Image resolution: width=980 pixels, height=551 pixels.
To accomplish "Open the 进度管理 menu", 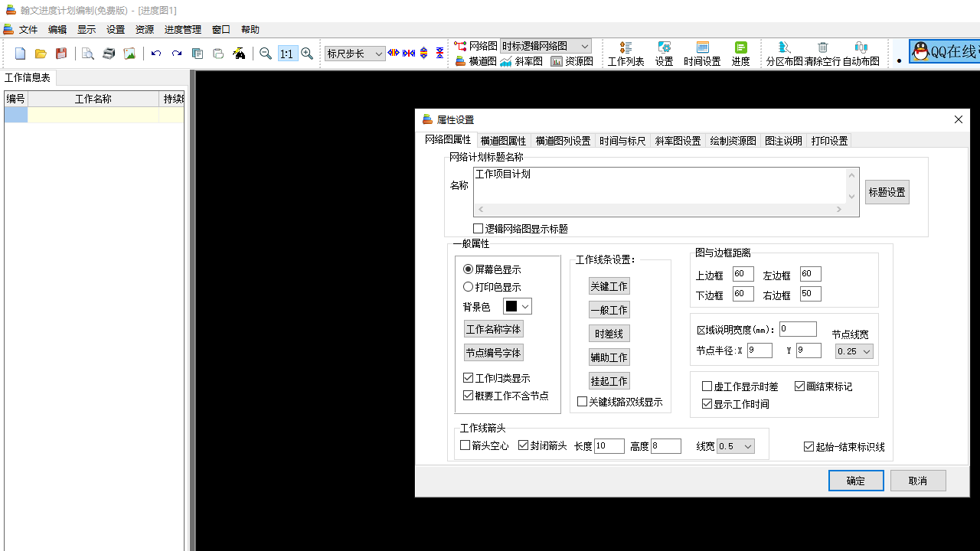I will point(182,29).
